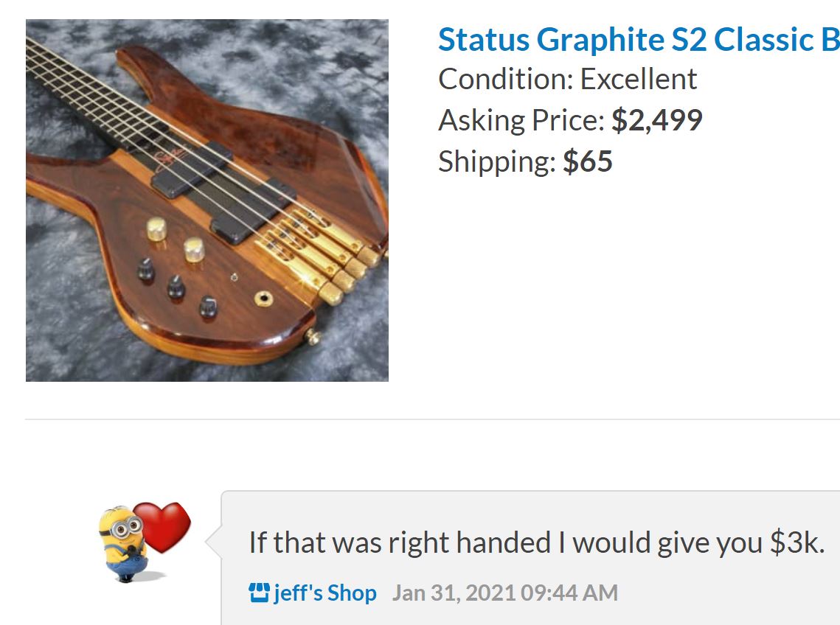The height and width of the screenshot is (625, 840).
Task: Click the message text about right handed
Action: pyautogui.click(x=537, y=542)
